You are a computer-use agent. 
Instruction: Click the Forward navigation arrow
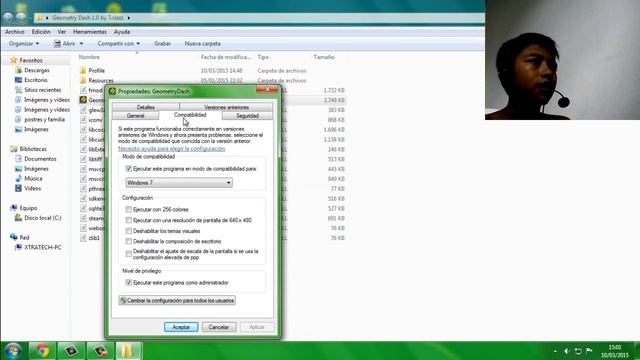[x=21, y=18]
